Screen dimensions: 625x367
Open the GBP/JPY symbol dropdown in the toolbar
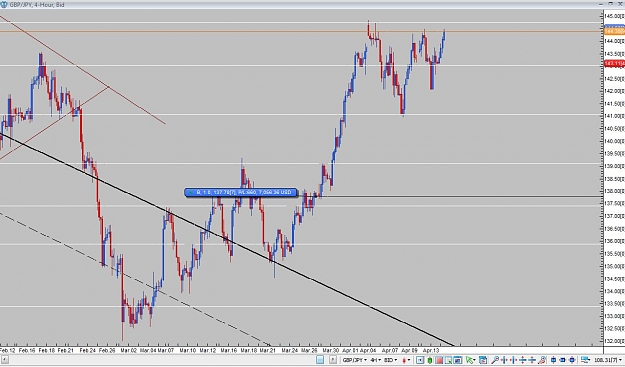pos(355,360)
